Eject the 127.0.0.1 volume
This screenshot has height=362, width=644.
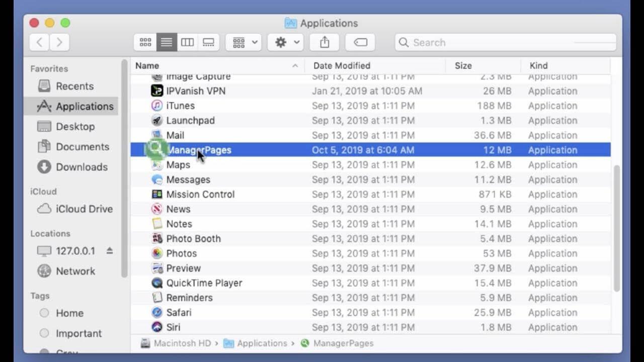110,250
